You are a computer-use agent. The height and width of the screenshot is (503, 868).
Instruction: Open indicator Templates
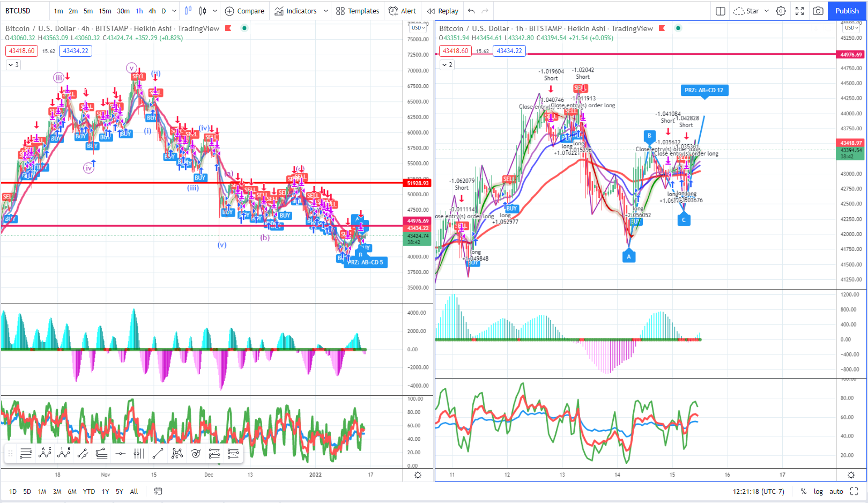coord(358,11)
